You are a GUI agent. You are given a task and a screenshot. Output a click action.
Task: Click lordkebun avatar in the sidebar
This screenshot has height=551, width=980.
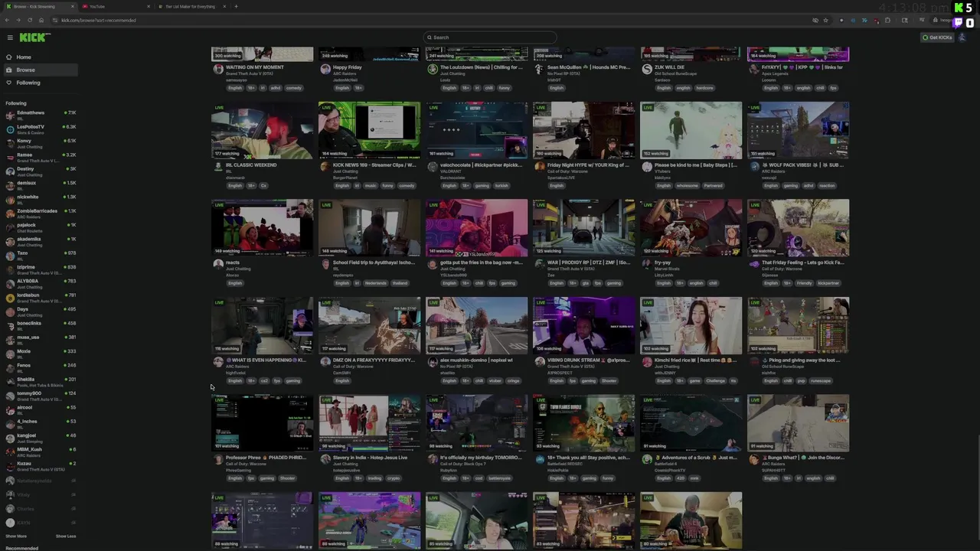[x=10, y=297]
